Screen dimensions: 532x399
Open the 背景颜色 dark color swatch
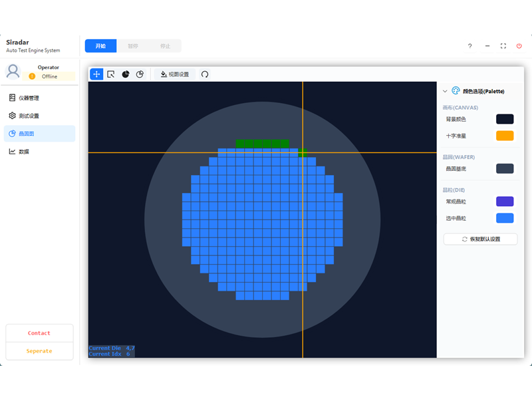pyautogui.click(x=505, y=119)
